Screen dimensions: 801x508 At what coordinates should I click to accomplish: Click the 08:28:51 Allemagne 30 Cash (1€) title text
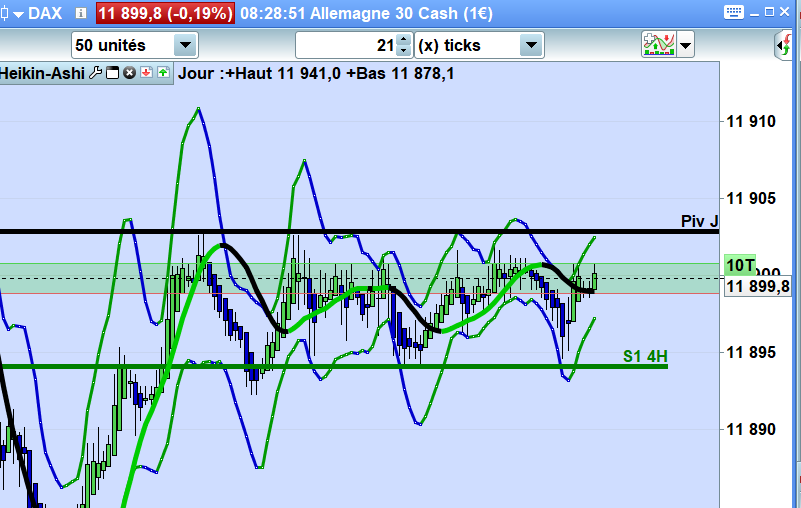(366, 13)
